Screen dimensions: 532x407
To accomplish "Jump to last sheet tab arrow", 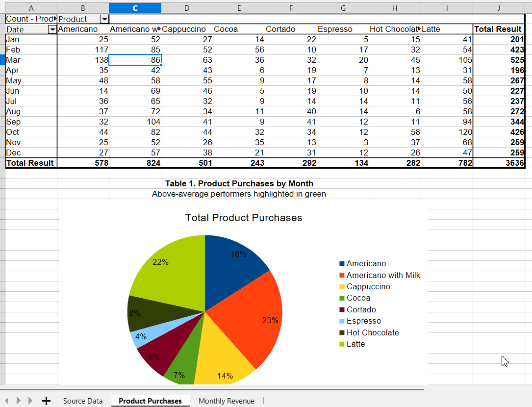I will point(31,401).
